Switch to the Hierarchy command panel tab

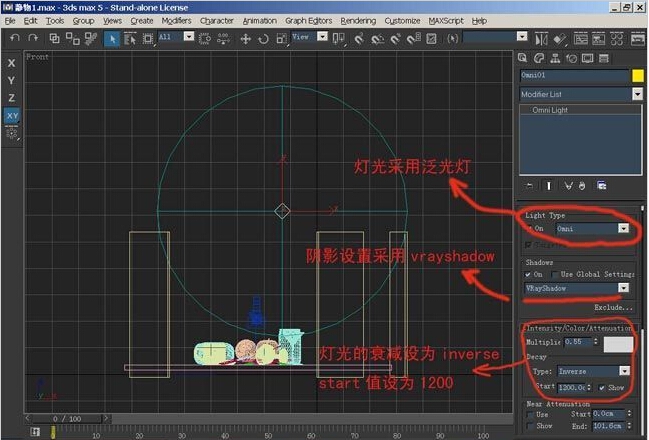click(x=555, y=58)
